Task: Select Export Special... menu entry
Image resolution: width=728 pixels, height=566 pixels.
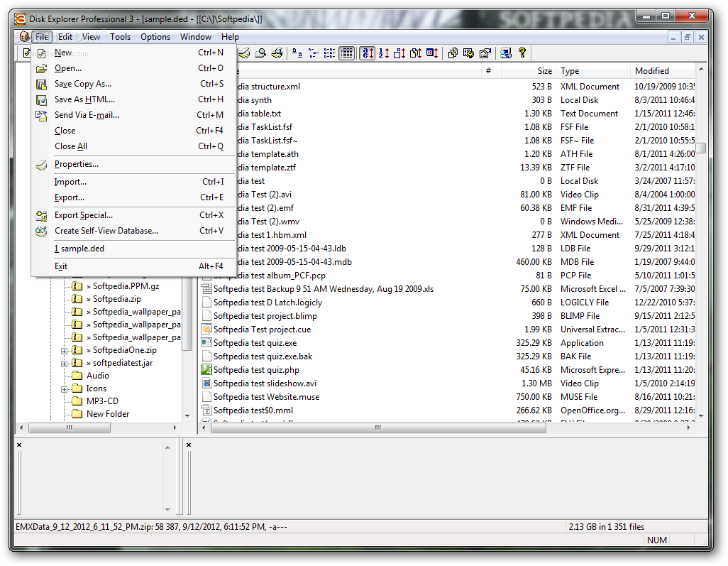Action: click(133, 216)
